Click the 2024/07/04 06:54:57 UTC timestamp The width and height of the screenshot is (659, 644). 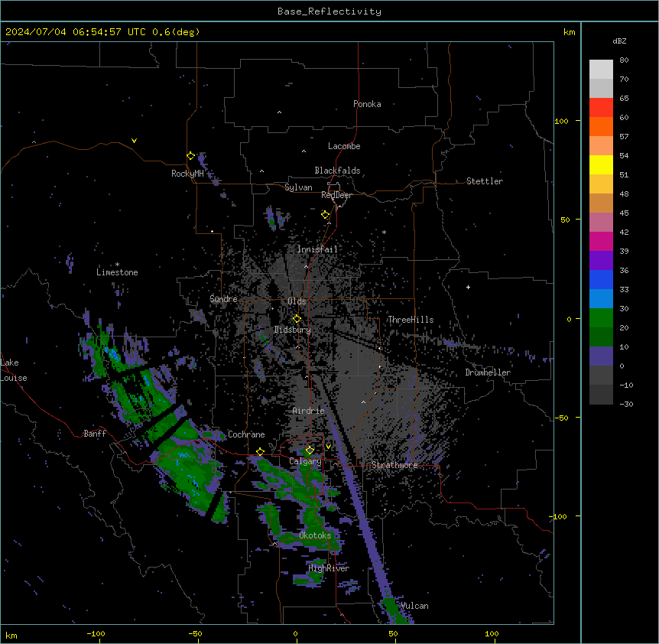[76, 32]
